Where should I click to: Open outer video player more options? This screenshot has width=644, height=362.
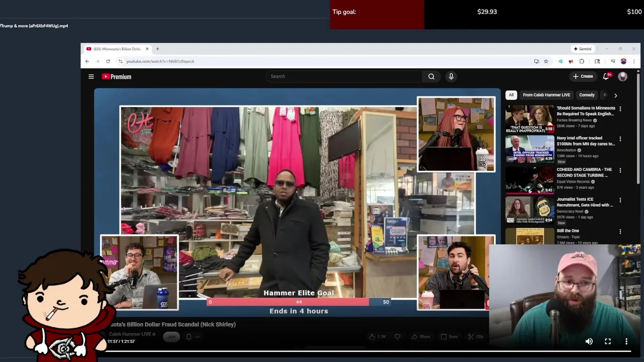626,341
